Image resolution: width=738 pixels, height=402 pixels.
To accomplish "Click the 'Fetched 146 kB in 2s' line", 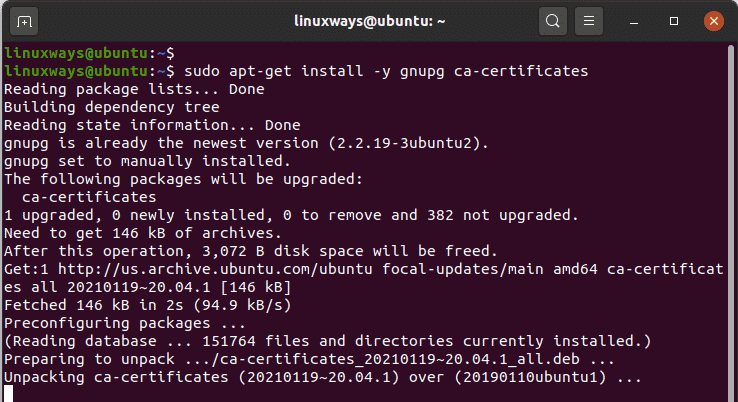I will pos(148,305).
